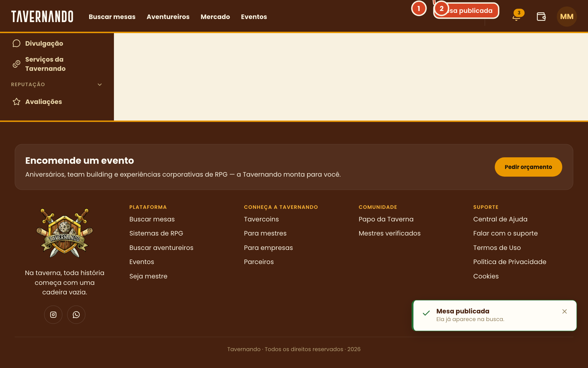Image resolution: width=588 pixels, height=368 pixels.
Task: Open footer link Tavercoins
Action: point(261,219)
